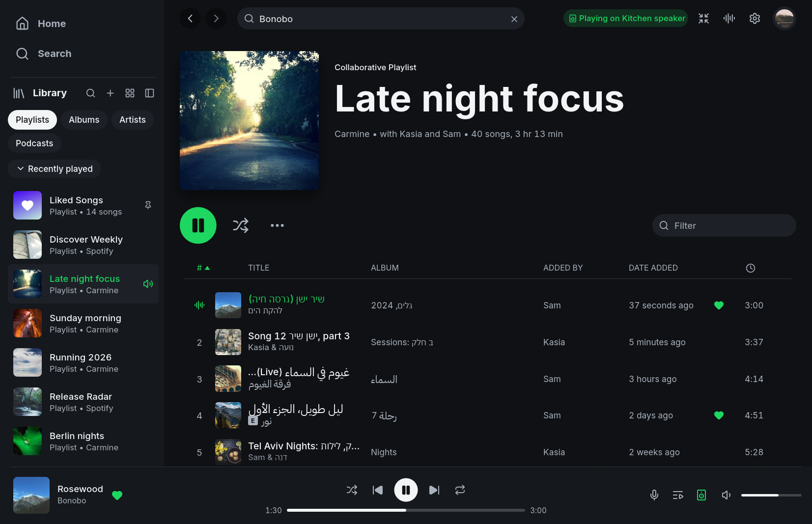Navigate back with left arrow
Image resolution: width=812 pixels, height=524 pixels.
click(x=190, y=19)
